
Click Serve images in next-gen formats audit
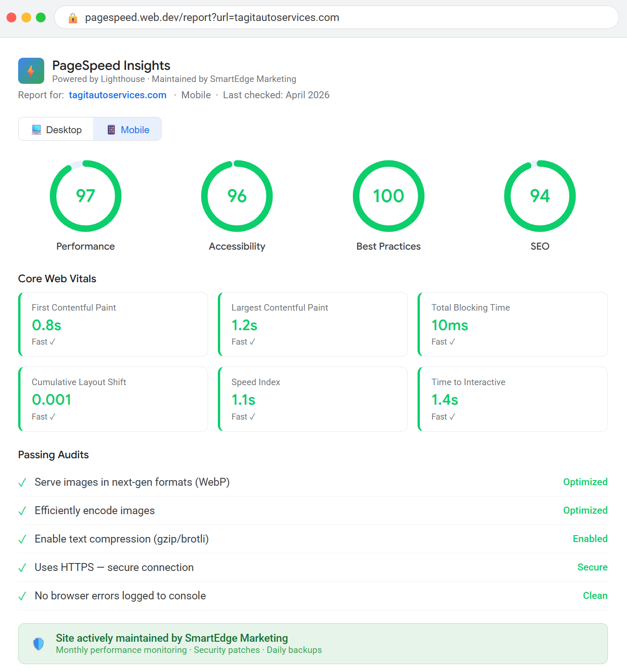click(x=313, y=482)
